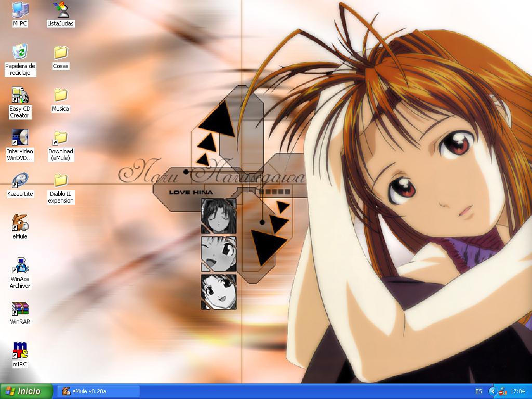Select the ListaJudas desktop shortcut
Screen dimensions: 532x399
coord(60,14)
